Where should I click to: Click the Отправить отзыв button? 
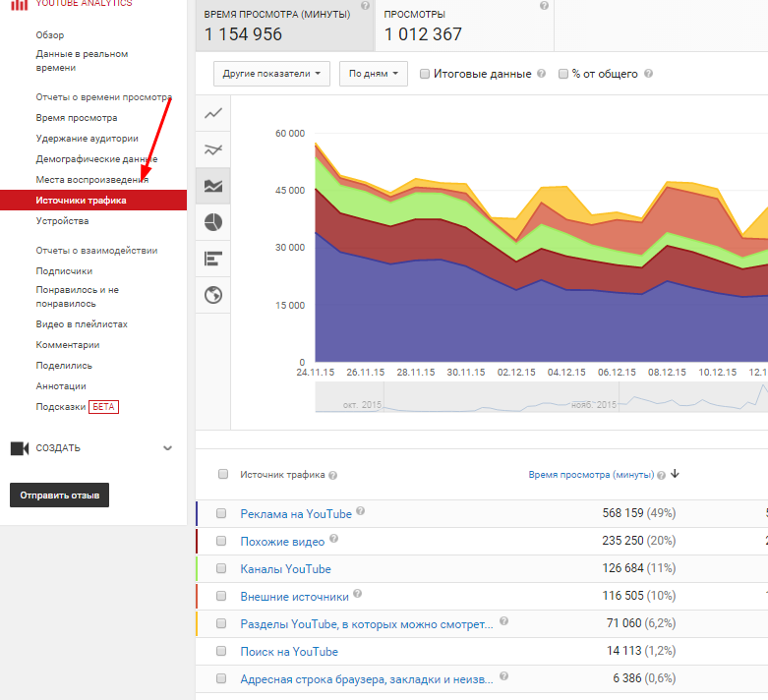pyautogui.click(x=59, y=496)
